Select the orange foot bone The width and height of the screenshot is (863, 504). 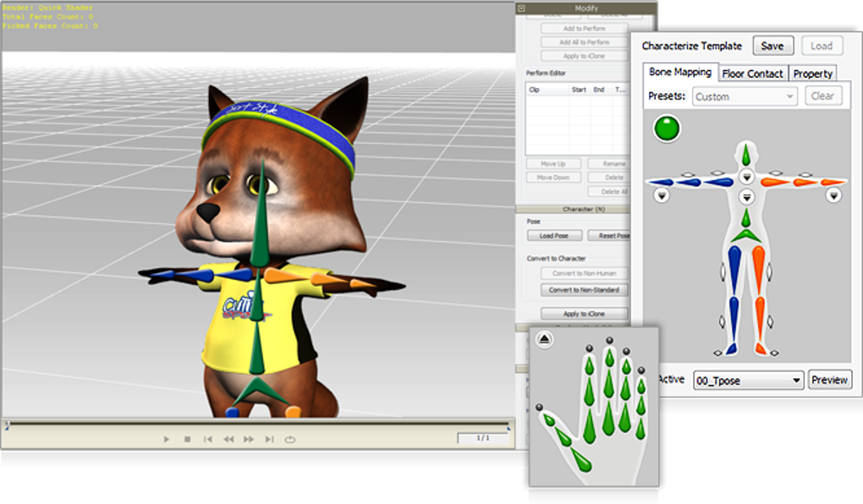pyautogui.click(x=761, y=349)
